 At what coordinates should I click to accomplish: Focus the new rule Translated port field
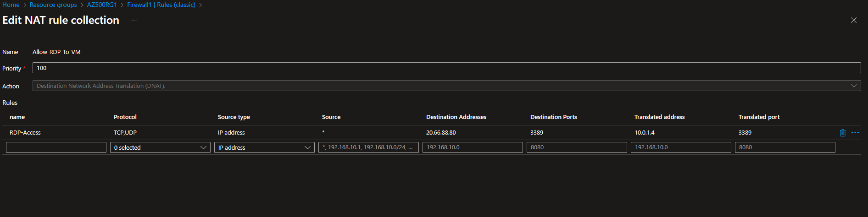click(x=785, y=147)
